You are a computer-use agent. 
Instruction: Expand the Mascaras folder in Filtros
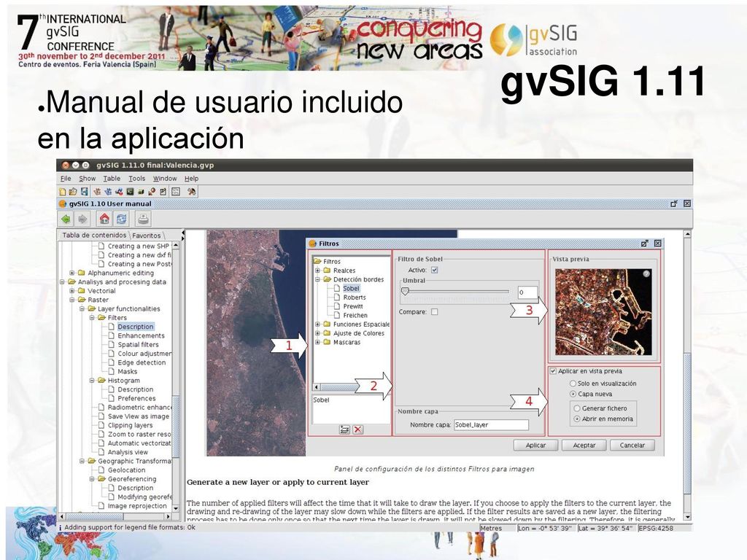[x=318, y=342]
